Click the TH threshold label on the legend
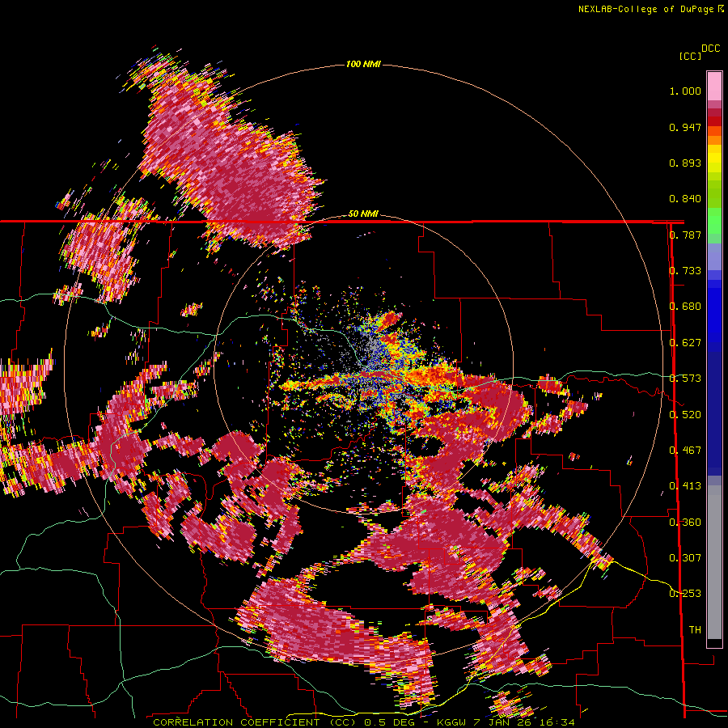 pos(695,630)
